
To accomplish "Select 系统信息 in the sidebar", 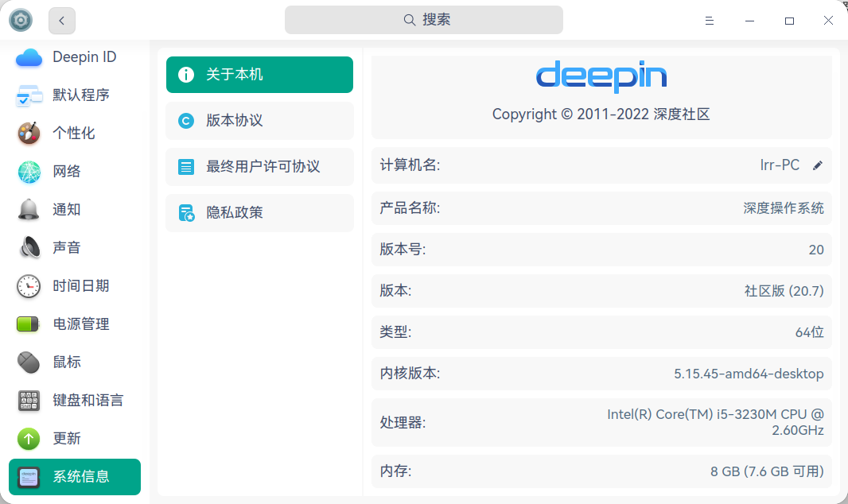I will point(75,477).
